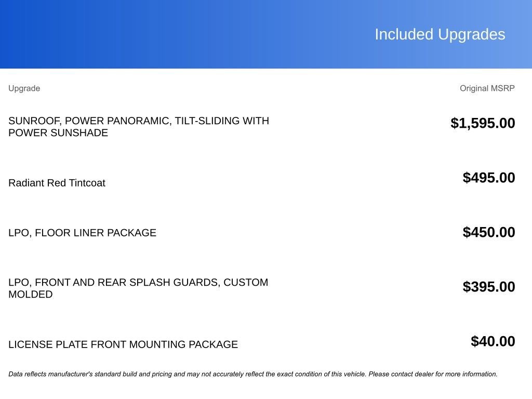
Task: Select the Radiant Red Tintcoat upgrade
Action: [x=57, y=183]
